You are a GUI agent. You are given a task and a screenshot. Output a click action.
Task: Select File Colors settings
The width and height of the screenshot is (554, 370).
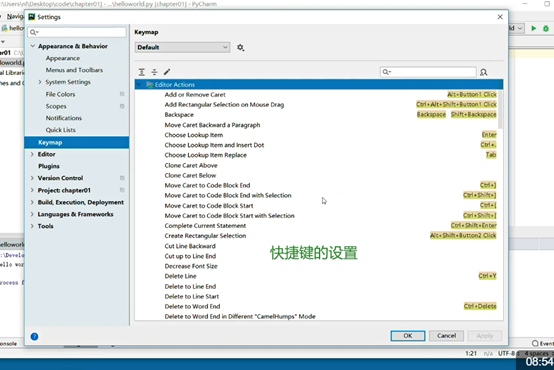[60, 94]
